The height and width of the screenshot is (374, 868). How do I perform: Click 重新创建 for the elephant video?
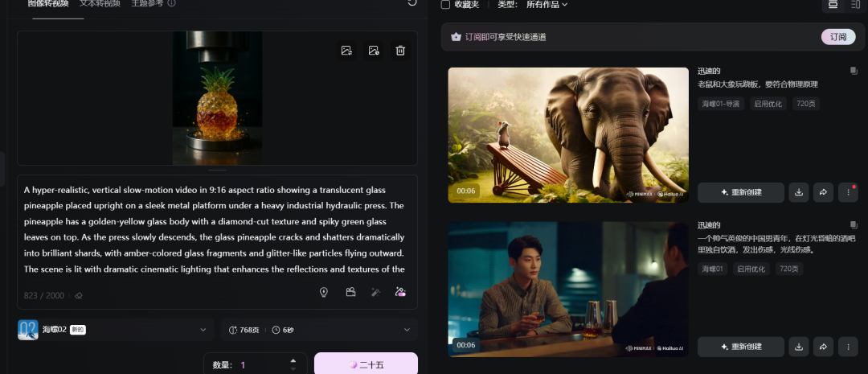[741, 192]
